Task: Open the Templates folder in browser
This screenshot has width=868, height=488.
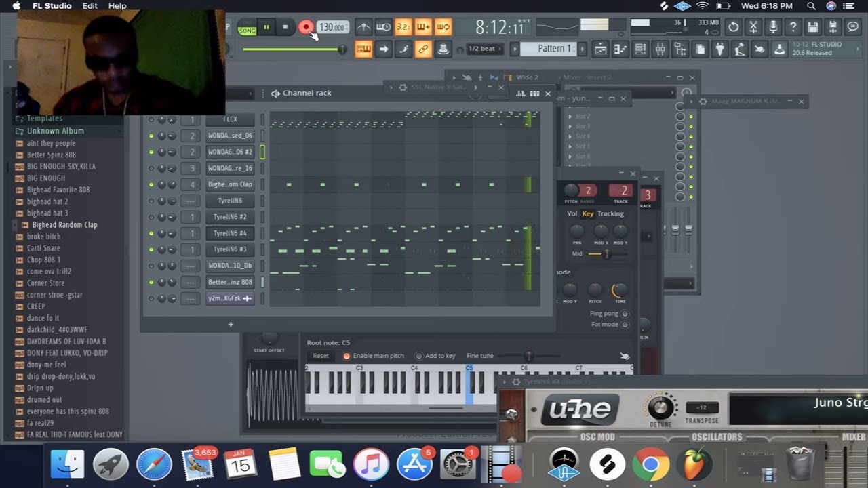Action: point(45,119)
